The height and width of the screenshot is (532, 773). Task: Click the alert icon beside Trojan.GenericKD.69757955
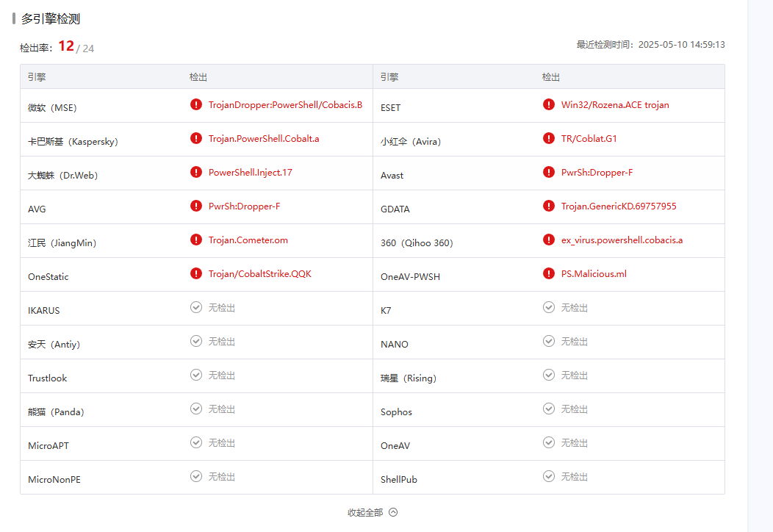tap(549, 206)
